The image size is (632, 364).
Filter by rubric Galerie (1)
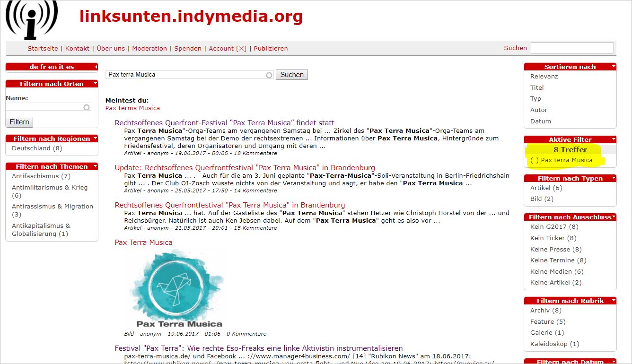(x=547, y=332)
